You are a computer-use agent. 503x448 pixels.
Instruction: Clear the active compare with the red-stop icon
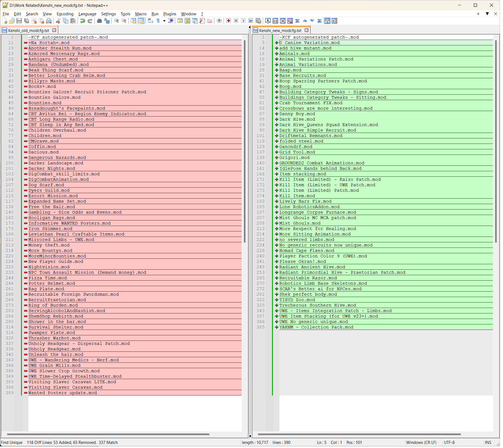click(290, 21)
